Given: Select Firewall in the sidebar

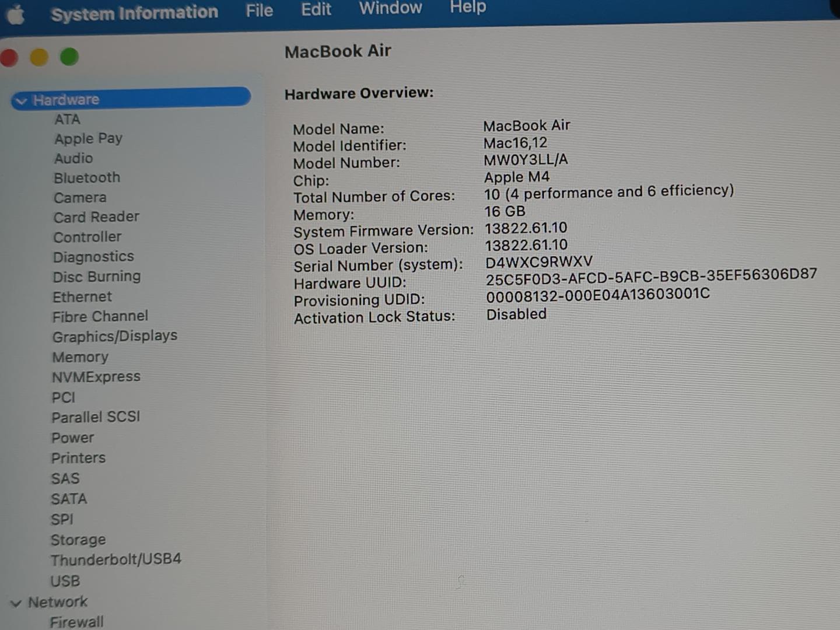Looking at the screenshot, I should (76, 622).
